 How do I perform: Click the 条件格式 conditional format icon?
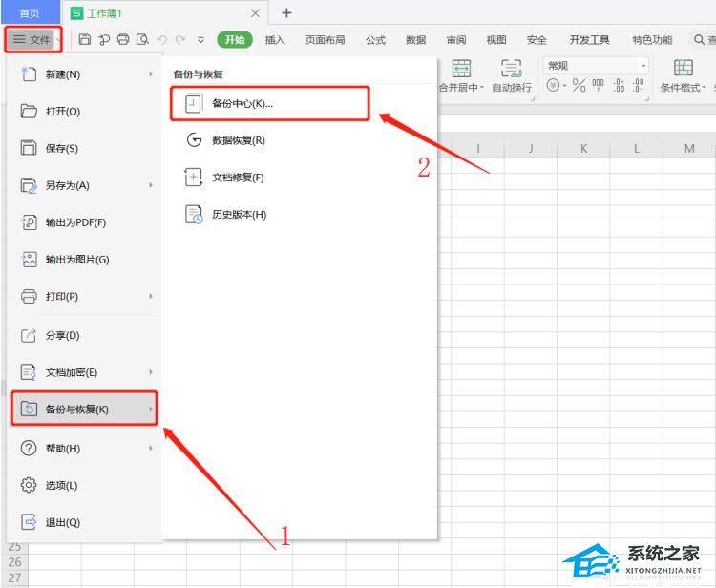click(684, 68)
